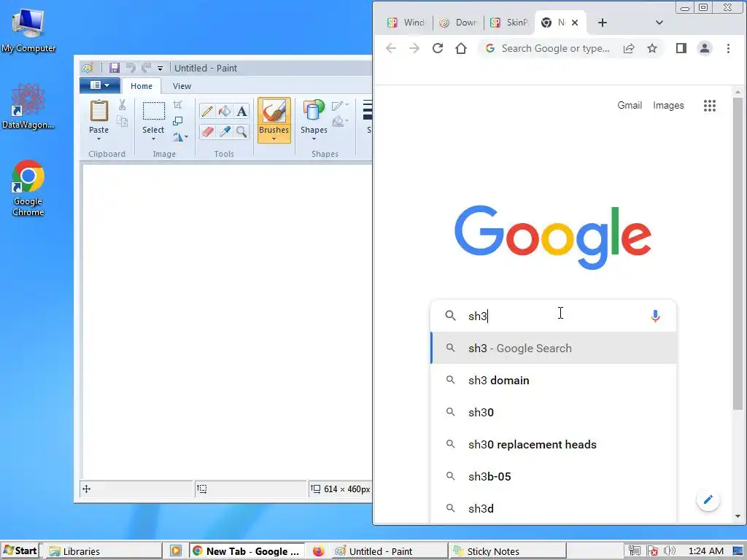Open a new Chrome tab with plus
This screenshot has width=747, height=560.
coord(602,23)
